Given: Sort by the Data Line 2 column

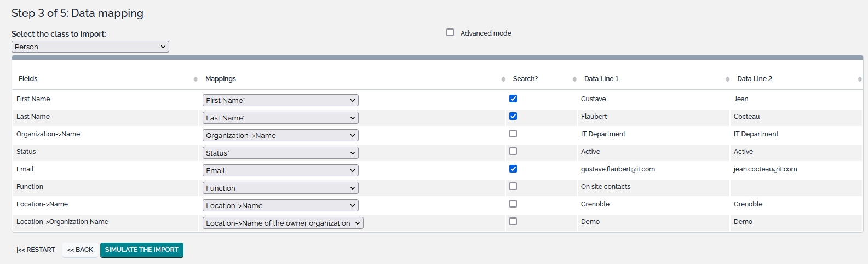Looking at the screenshot, I should pos(859,79).
